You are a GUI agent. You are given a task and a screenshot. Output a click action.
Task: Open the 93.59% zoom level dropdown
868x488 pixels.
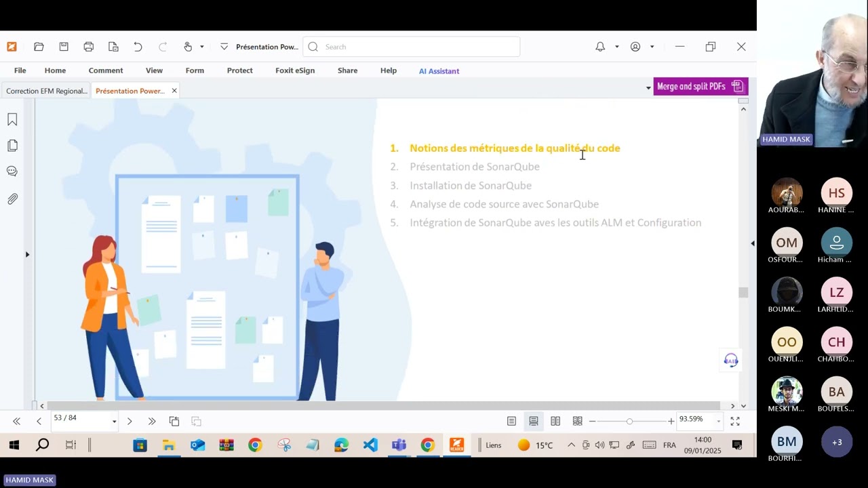pos(718,422)
